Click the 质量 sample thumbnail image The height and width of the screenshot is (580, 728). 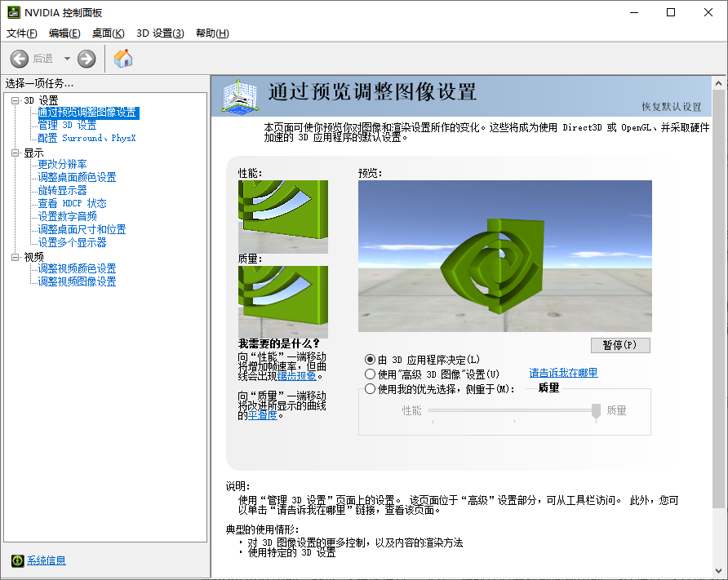click(x=283, y=302)
